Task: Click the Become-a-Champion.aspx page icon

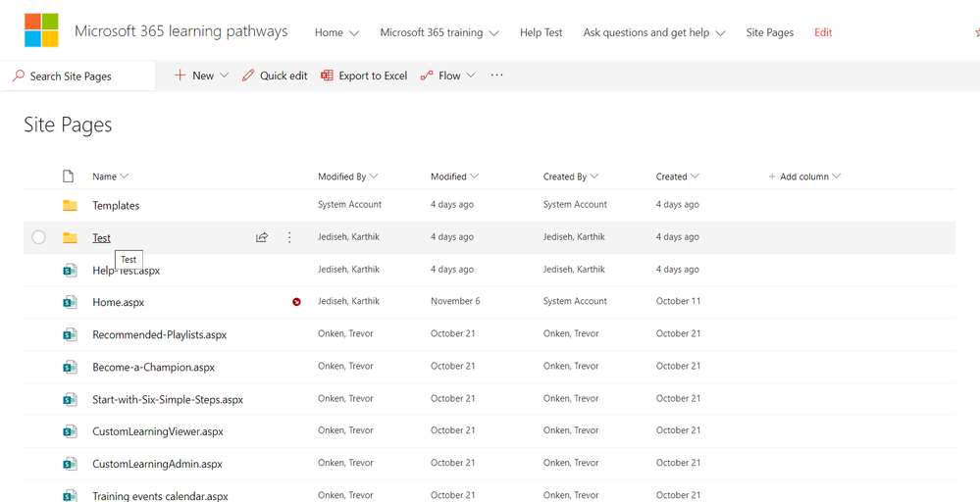Action: [x=70, y=367]
